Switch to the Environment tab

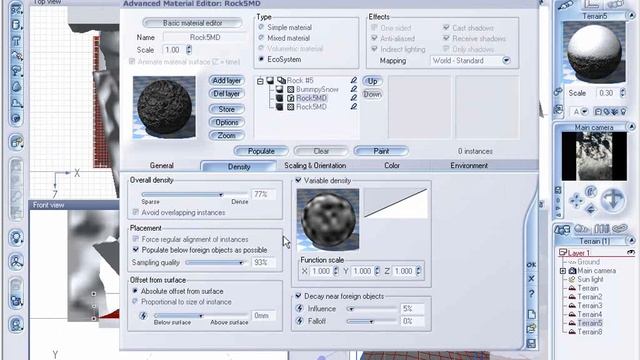click(x=469, y=166)
